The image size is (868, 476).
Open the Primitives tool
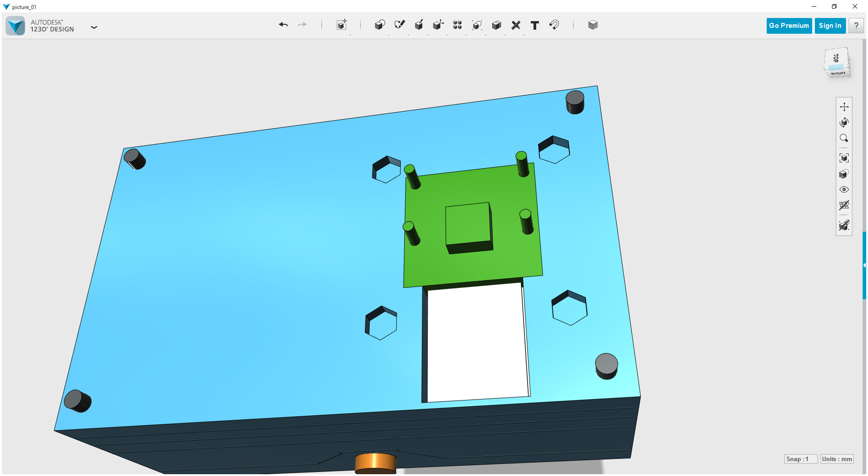pos(380,25)
